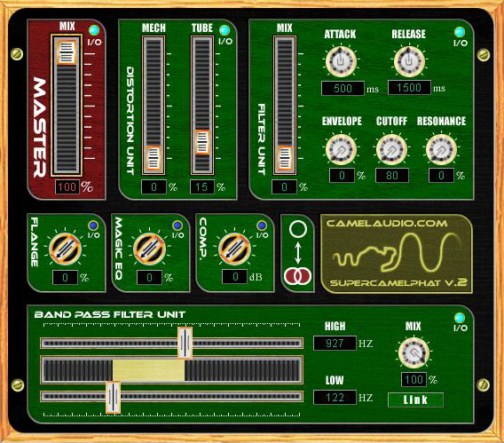The height and width of the screenshot is (443, 504).
Task: Click the SUPERCAMELPHAT V.2 text
Action: click(399, 282)
